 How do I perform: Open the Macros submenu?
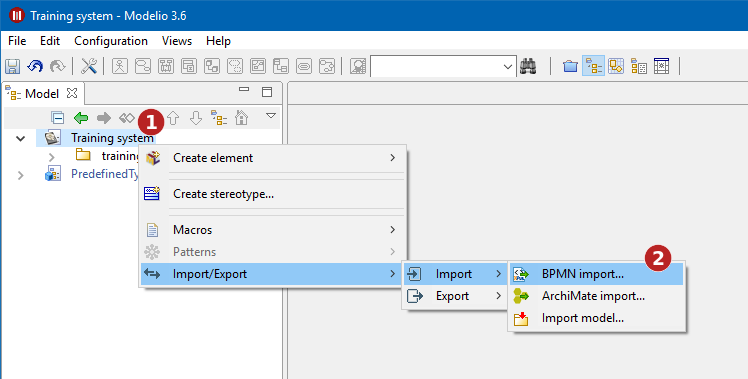(x=273, y=230)
